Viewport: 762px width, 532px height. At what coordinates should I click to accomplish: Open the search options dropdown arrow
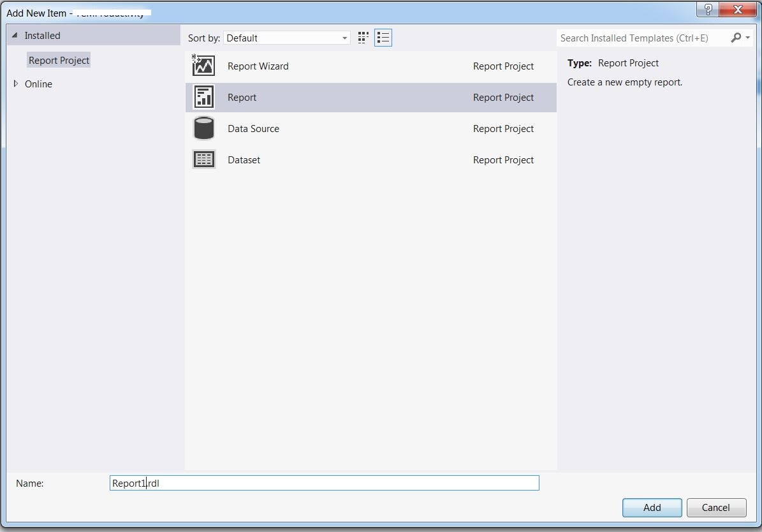click(x=747, y=38)
